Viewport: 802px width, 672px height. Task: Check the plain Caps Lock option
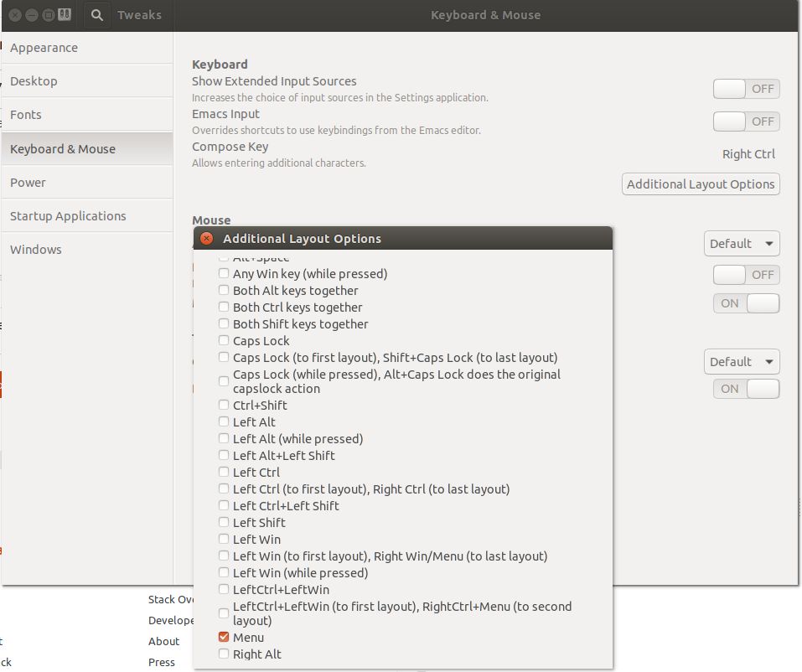point(224,340)
